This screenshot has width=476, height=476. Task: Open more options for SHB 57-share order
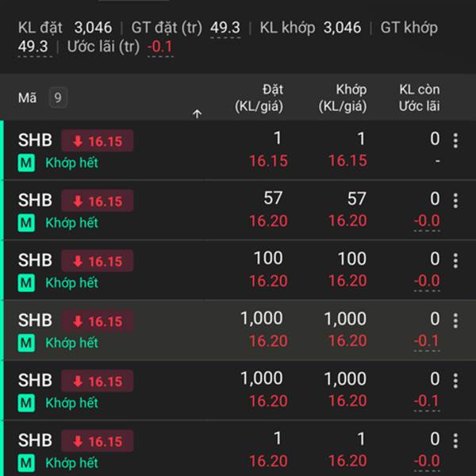pyautogui.click(x=455, y=201)
